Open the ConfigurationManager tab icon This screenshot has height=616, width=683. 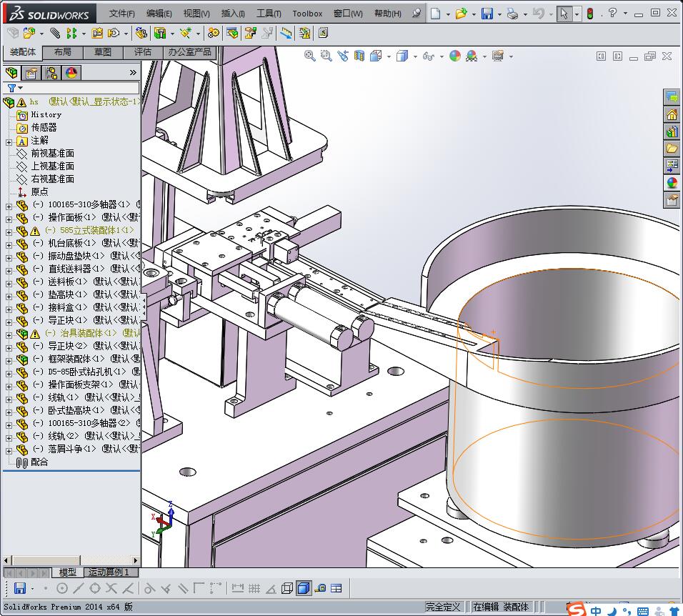click(x=51, y=72)
